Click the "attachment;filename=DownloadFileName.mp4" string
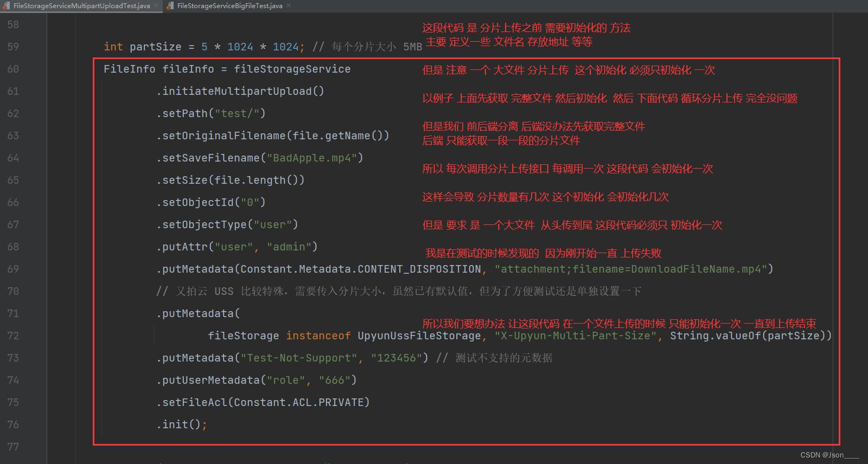This screenshot has height=464, width=868. pos(630,269)
